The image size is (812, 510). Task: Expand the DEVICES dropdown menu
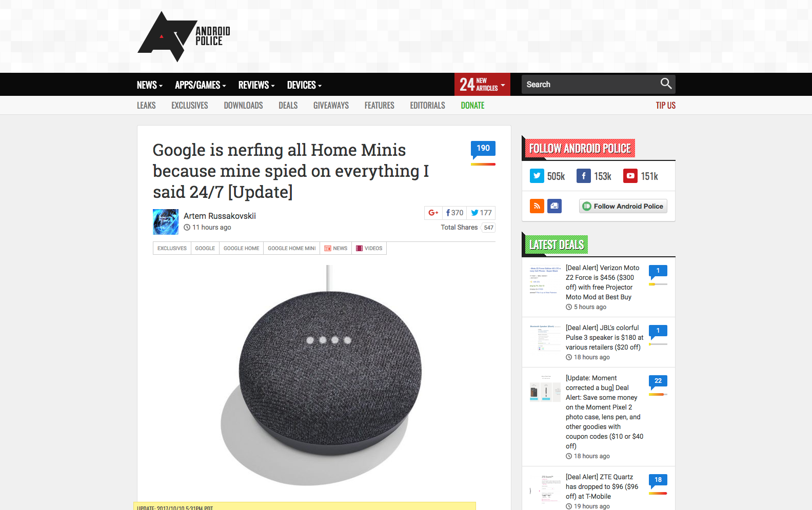point(304,85)
